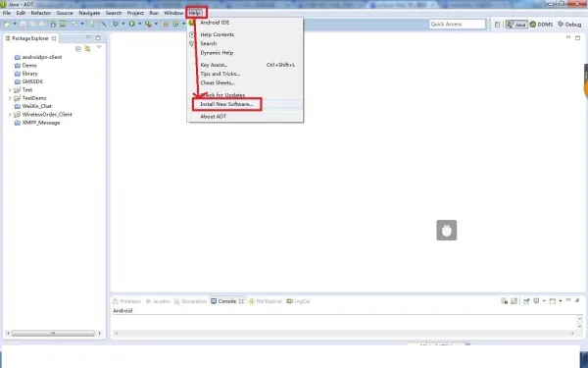Focus the Quick Access search field

click(457, 24)
